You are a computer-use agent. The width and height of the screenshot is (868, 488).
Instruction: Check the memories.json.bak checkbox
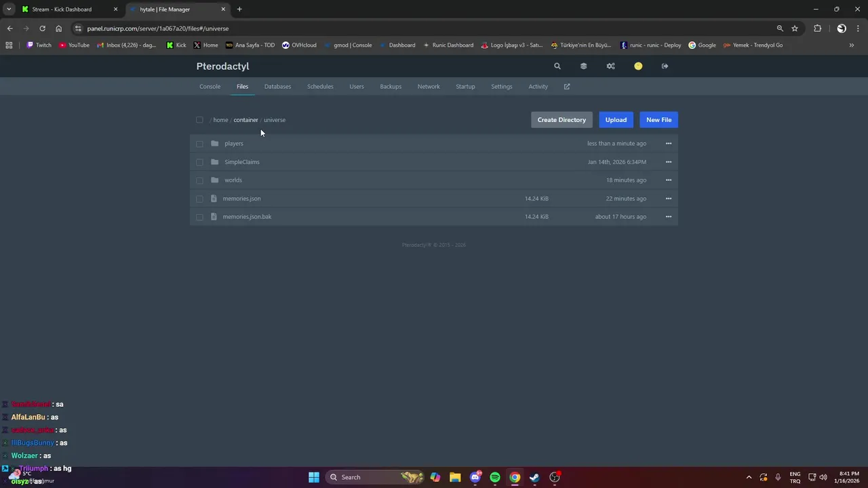coord(199,217)
